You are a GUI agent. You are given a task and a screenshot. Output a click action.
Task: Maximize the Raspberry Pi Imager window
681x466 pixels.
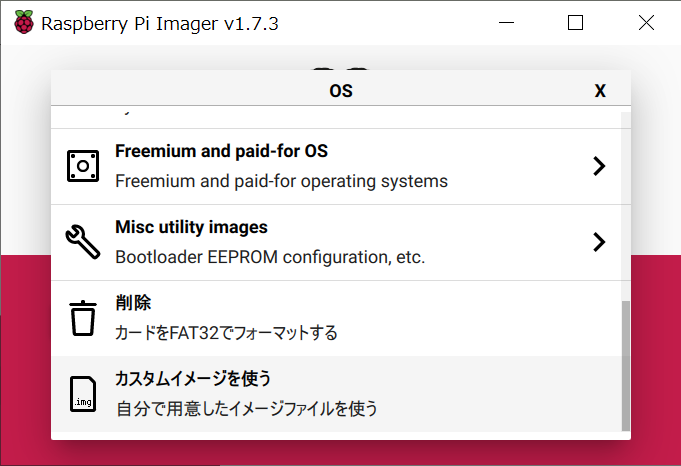[575, 23]
